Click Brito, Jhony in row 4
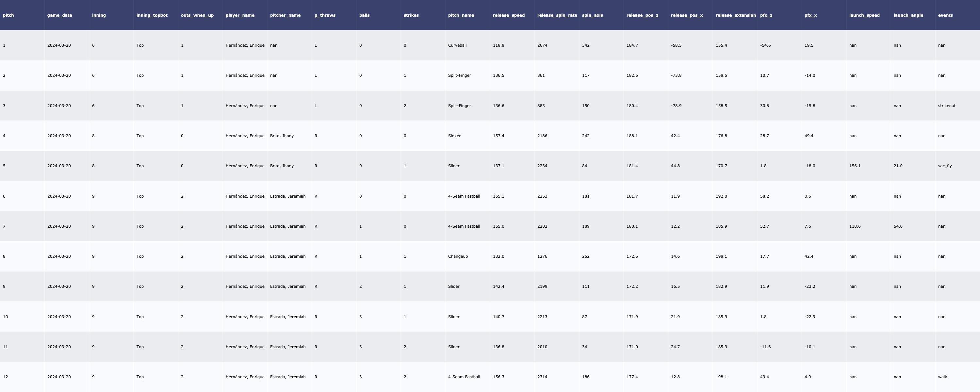This screenshot has height=392, width=980. (282, 136)
